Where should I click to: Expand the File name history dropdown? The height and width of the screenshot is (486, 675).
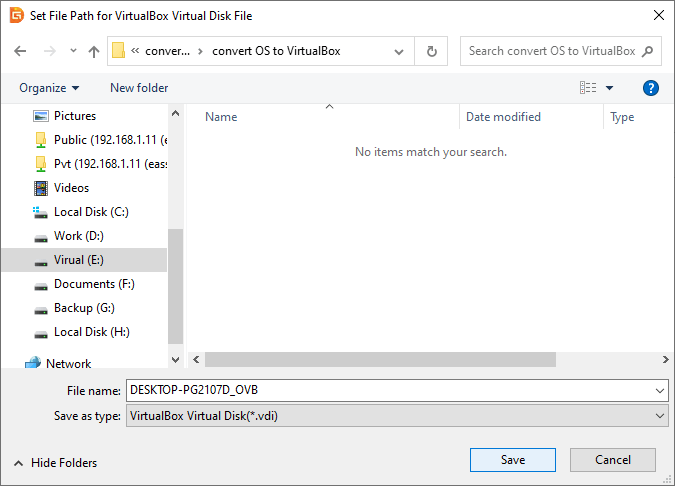659,390
